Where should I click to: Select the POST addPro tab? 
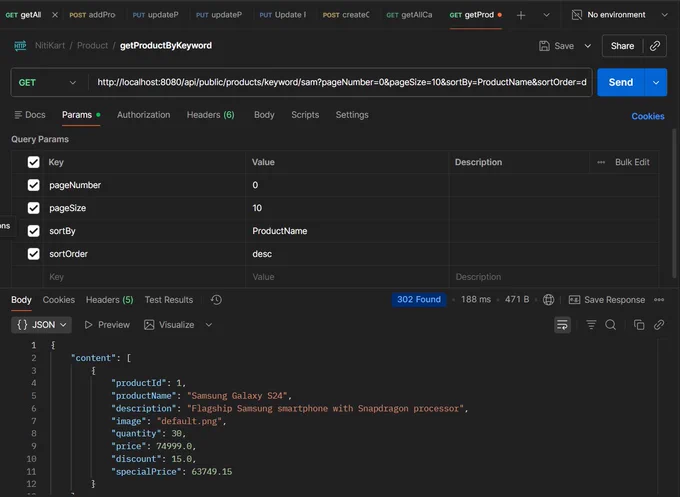[92, 15]
